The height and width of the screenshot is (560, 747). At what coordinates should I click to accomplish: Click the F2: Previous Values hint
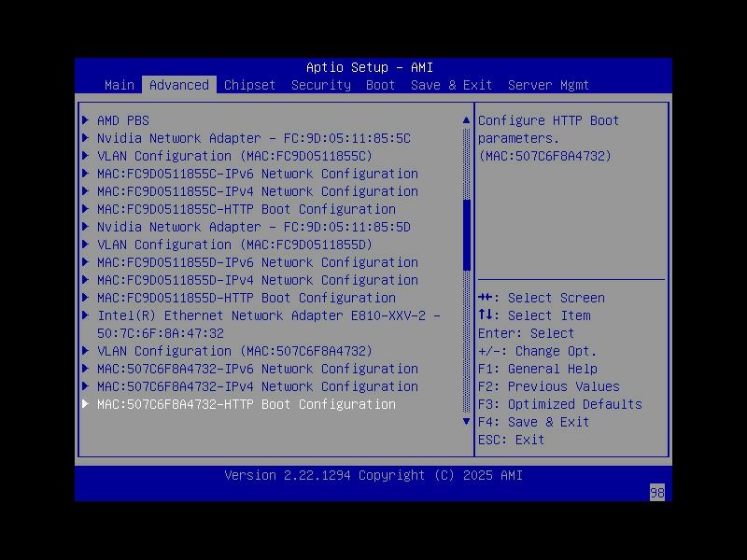pyautogui.click(x=549, y=386)
